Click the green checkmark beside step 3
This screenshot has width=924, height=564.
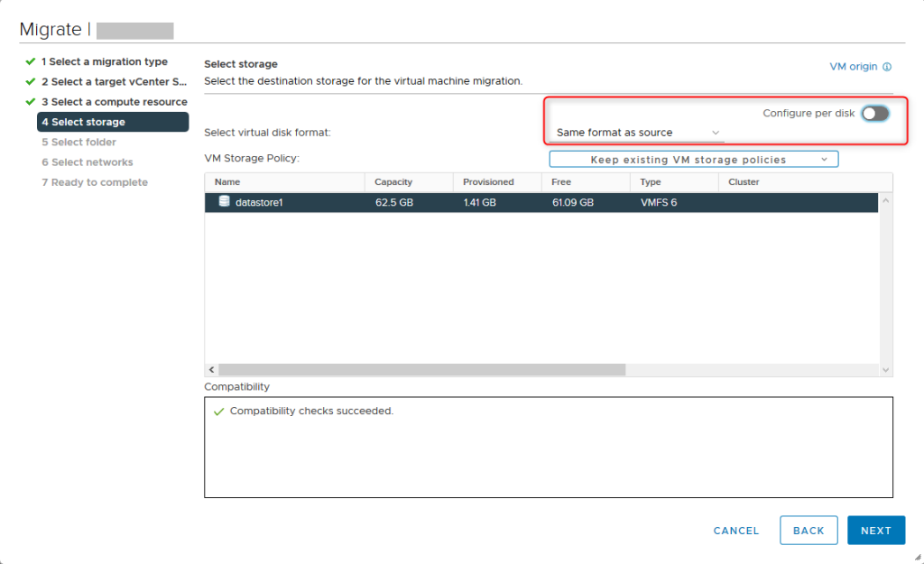pos(31,101)
